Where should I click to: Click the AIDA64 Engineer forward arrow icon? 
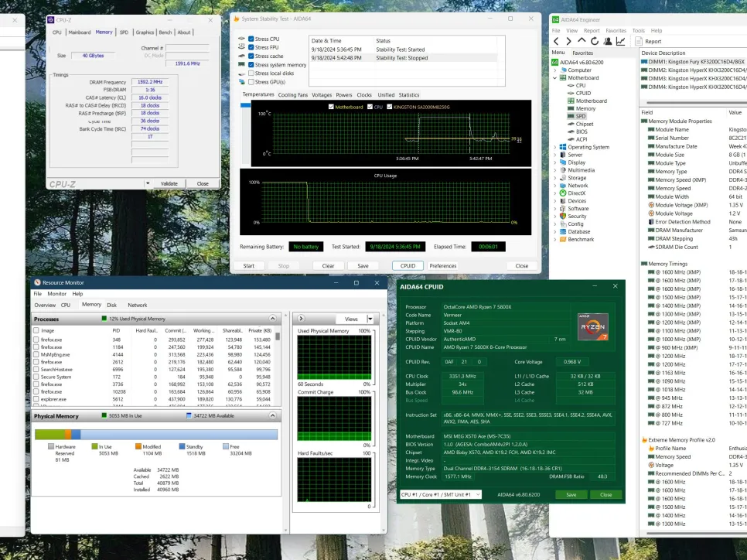(568, 42)
